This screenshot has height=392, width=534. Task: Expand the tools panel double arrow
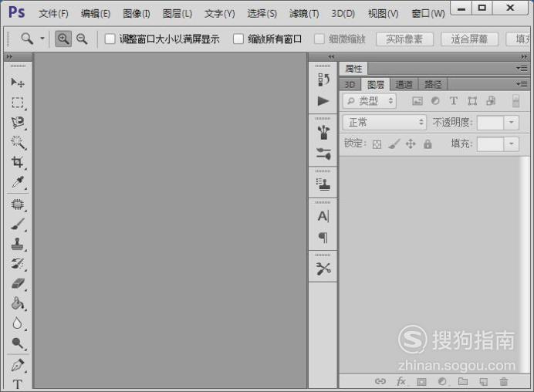[x=9, y=56]
